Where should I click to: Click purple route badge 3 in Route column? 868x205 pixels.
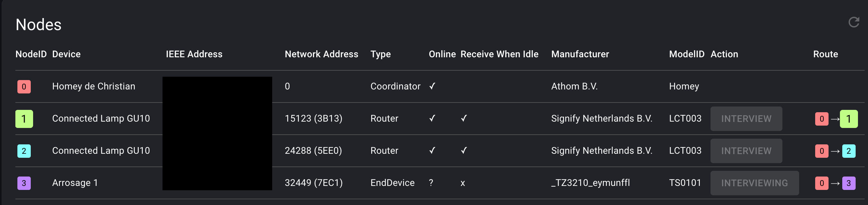click(848, 183)
